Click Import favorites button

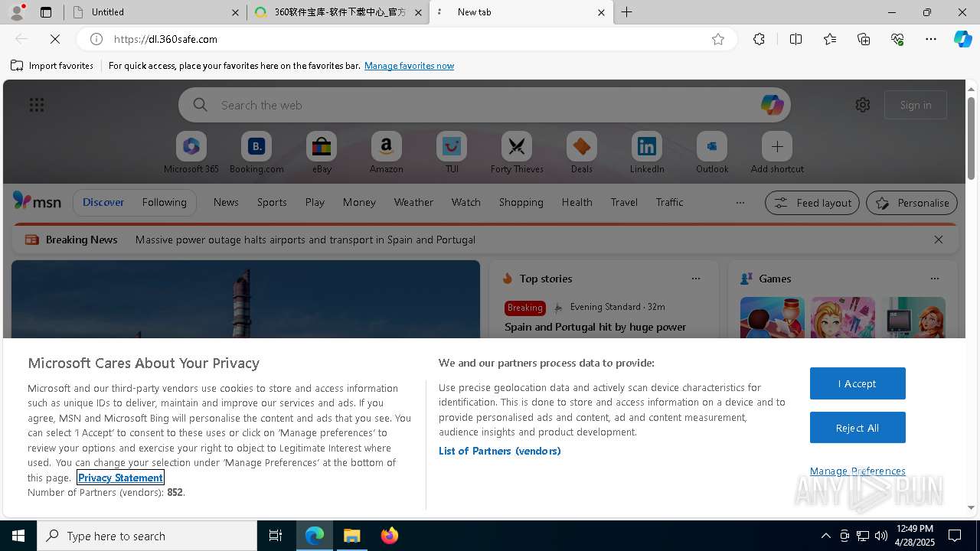pos(52,66)
